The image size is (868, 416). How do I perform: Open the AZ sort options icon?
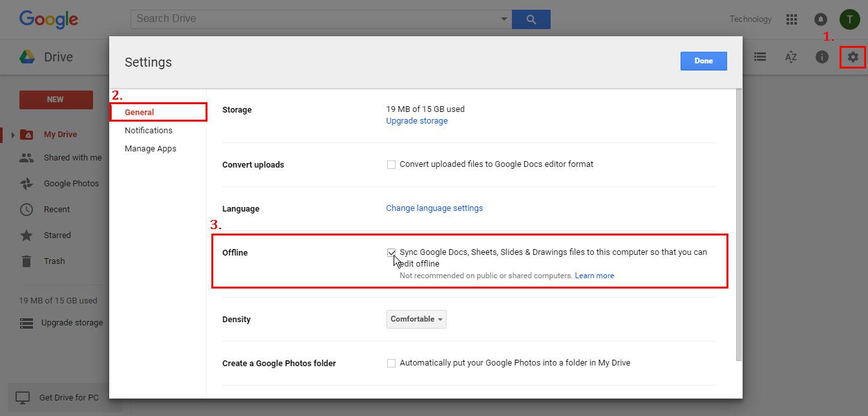coord(790,57)
